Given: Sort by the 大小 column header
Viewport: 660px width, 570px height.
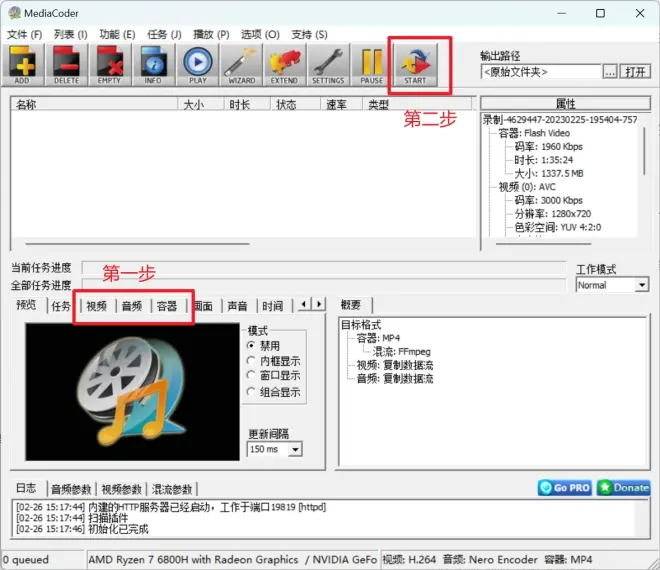Looking at the screenshot, I should coord(201,104).
